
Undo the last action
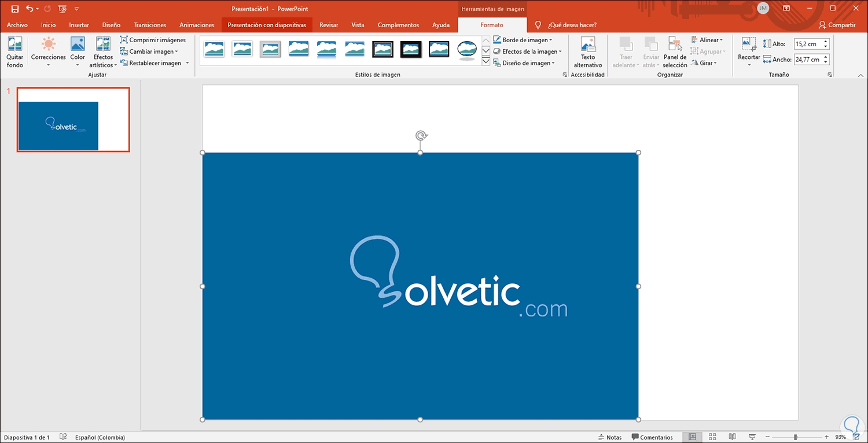[x=30, y=9]
